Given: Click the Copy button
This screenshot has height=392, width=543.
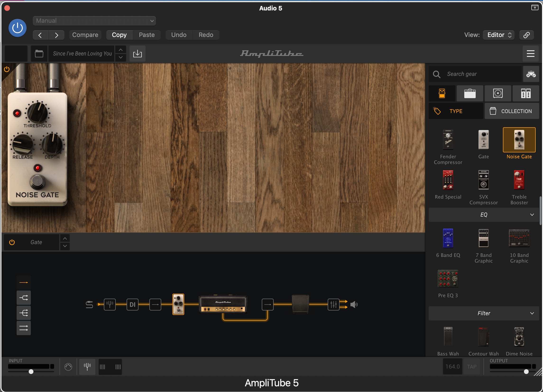Looking at the screenshot, I should [x=119, y=35].
